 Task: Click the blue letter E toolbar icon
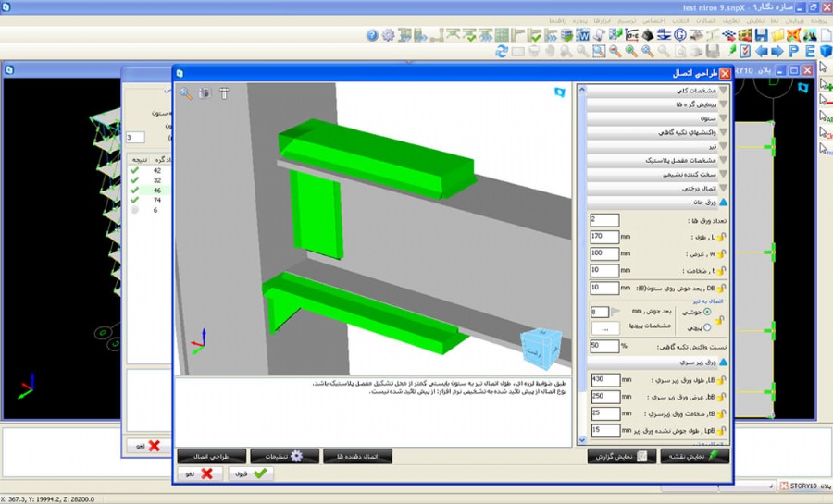click(809, 51)
